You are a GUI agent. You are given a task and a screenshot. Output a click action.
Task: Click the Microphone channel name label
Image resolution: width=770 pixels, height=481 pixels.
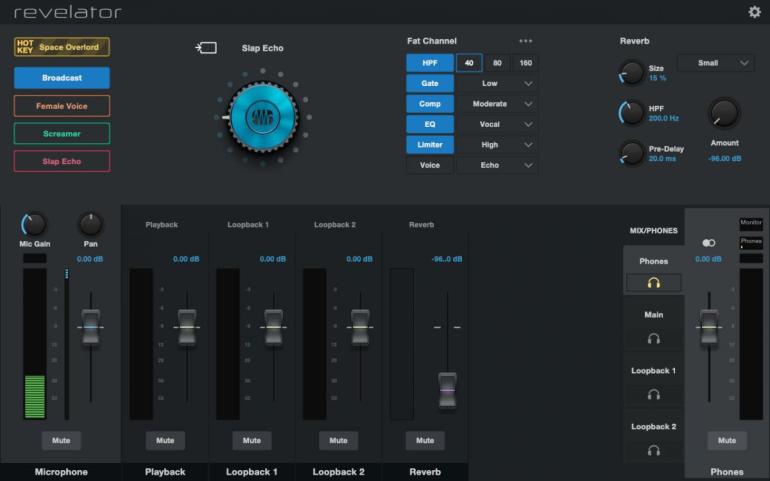point(61,472)
